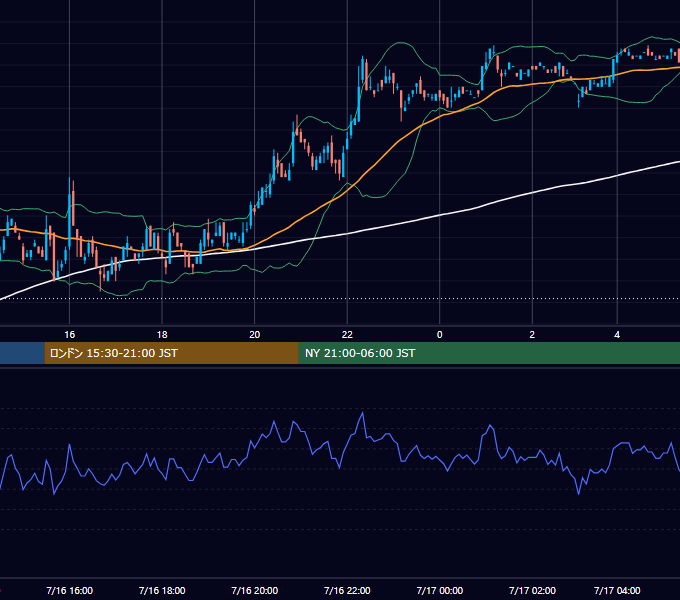Click the 7/16 20:00 date label
680x600 pixels.
click(x=255, y=590)
